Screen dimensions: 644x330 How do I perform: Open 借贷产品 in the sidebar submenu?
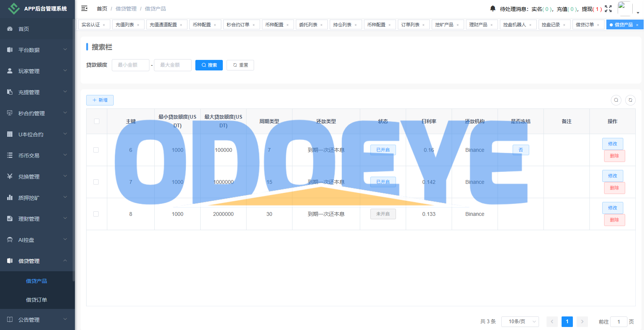click(x=37, y=281)
